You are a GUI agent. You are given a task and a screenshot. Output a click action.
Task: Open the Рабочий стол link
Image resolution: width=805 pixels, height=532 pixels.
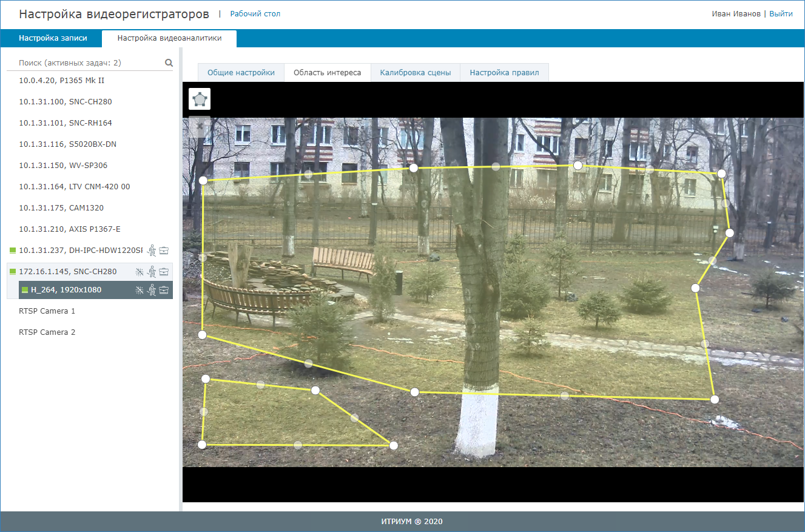coord(255,13)
